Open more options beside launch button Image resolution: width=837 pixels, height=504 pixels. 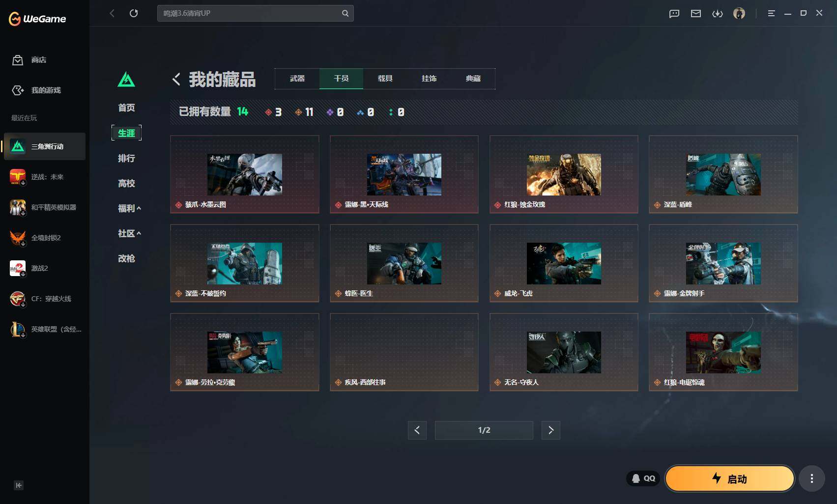pos(811,478)
